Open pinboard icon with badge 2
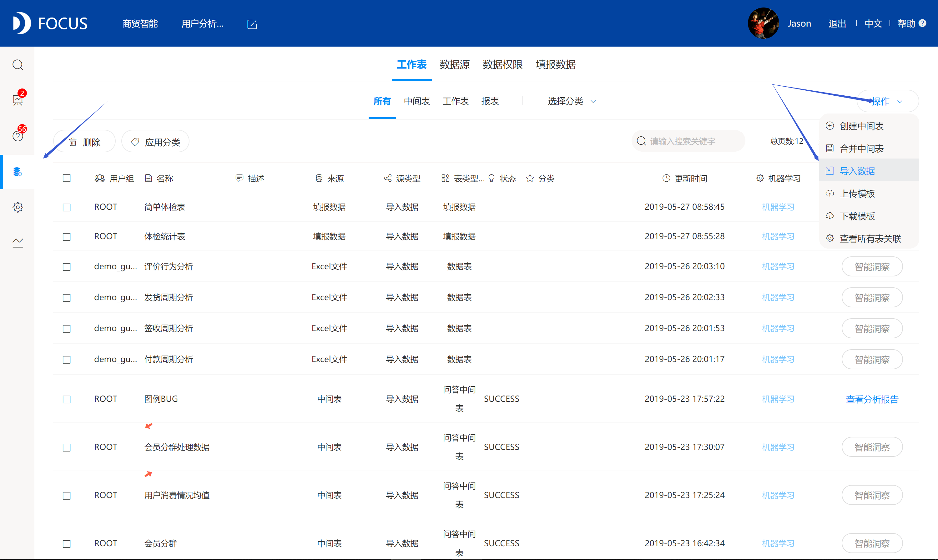938x560 pixels. (x=18, y=100)
